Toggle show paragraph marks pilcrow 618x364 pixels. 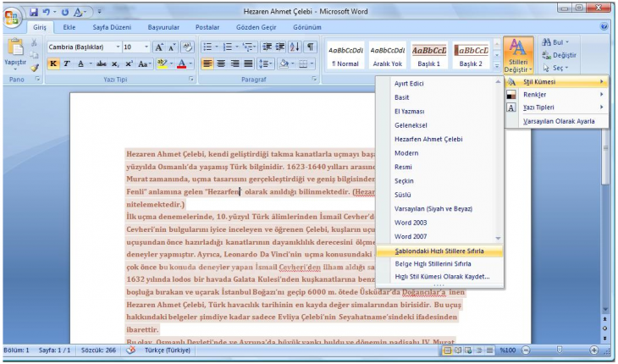click(x=311, y=47)
